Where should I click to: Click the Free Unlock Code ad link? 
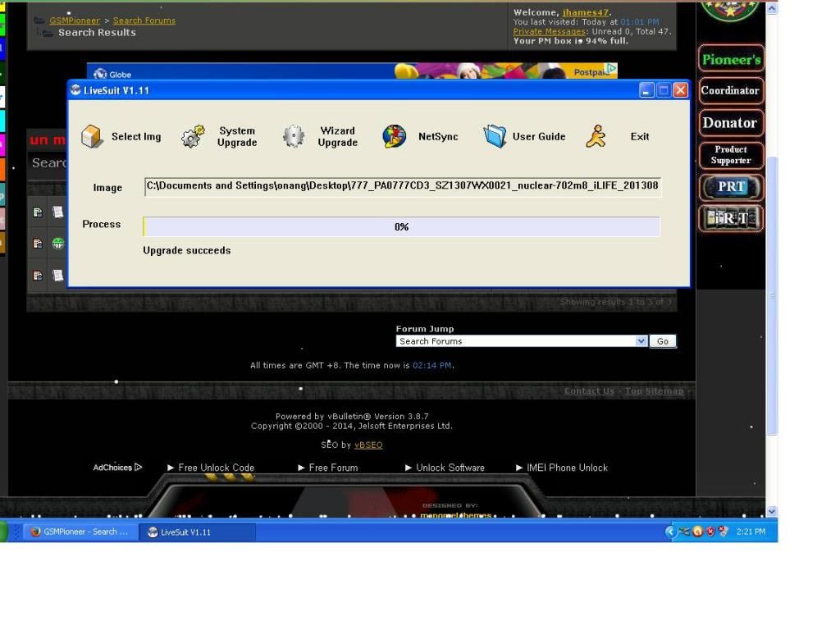(216, 468)
